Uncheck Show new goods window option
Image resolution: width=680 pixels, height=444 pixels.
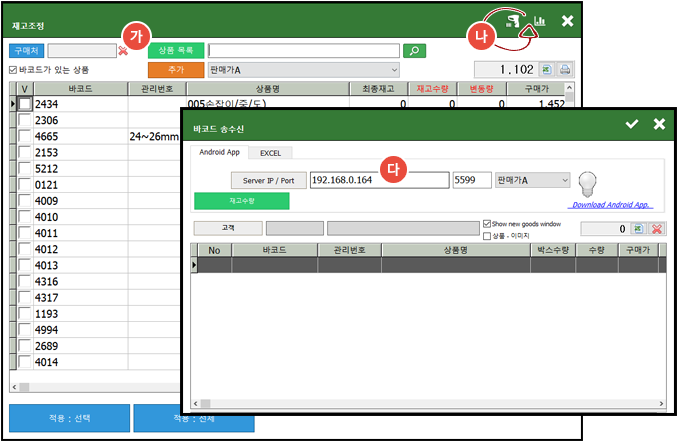tap(487, 224)
